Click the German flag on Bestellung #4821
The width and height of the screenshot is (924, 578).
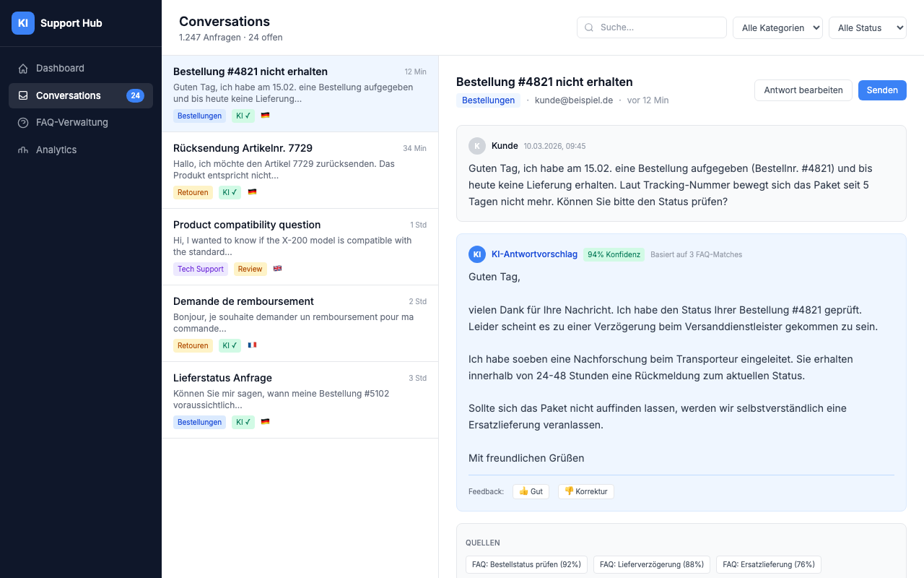point(265,115)
